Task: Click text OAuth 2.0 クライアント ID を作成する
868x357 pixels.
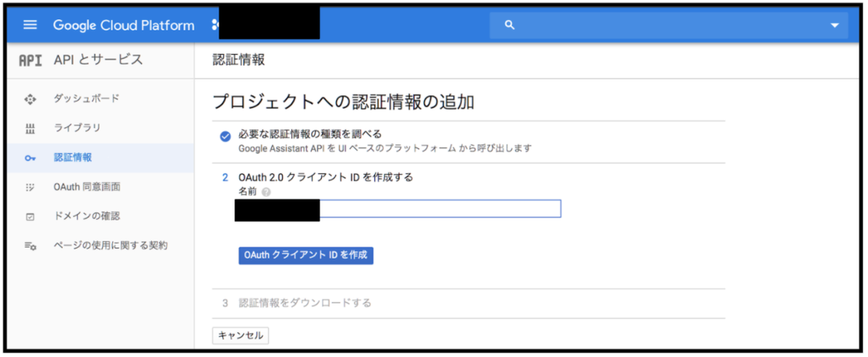Action: [325, 177]
